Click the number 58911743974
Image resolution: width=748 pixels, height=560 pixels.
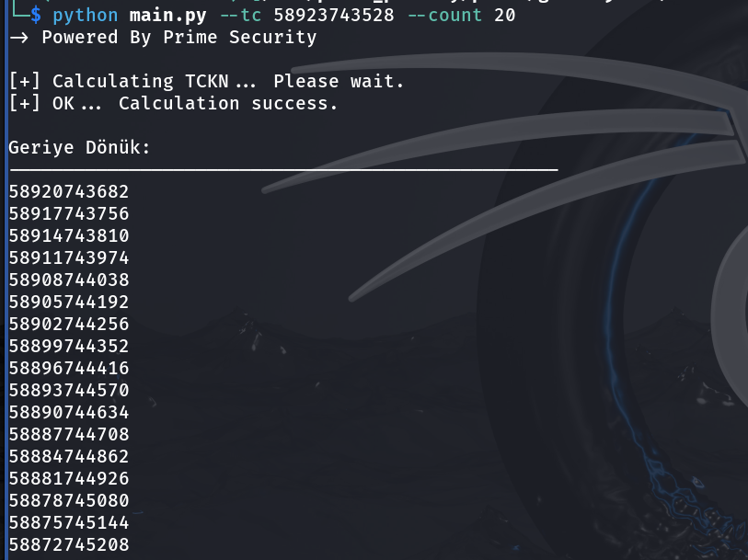(x=69, y=257)
